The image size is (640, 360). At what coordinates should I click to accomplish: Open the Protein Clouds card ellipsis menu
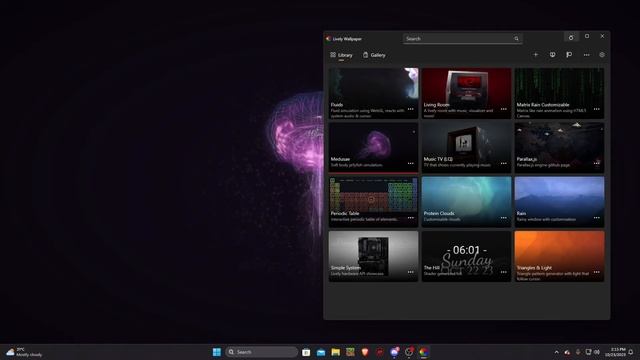pos(504,218)
